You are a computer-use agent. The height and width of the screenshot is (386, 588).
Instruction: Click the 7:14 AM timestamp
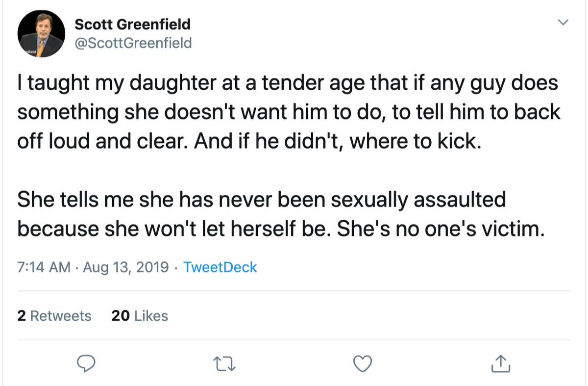point(44,267)
